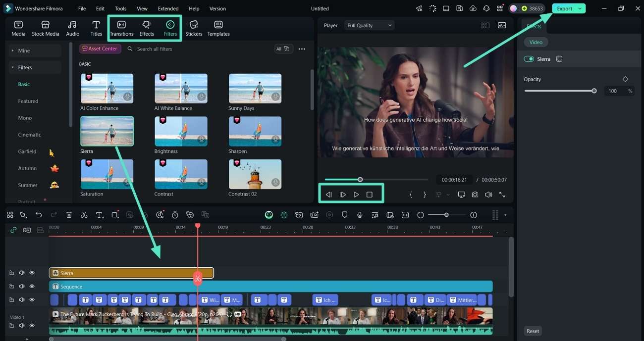Open the Stock Media tab
The image size is (644, 341).
coord(45,28)
